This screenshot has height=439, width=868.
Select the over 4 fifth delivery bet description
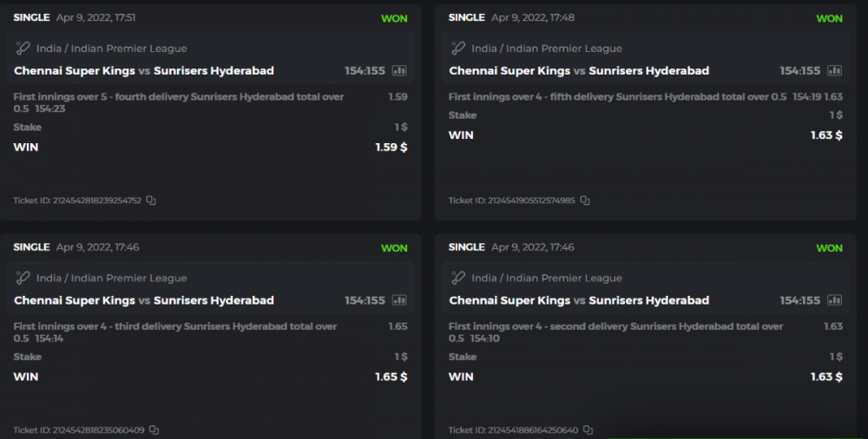point(616,97)
